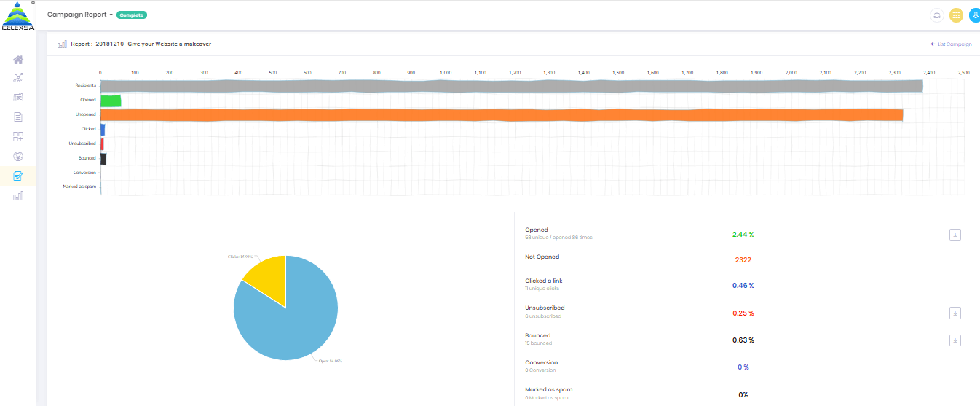Image resolution: width=980 pixels, height=406 pixels.
Task: Download the Opened recipients list
Action: point(955,235)
